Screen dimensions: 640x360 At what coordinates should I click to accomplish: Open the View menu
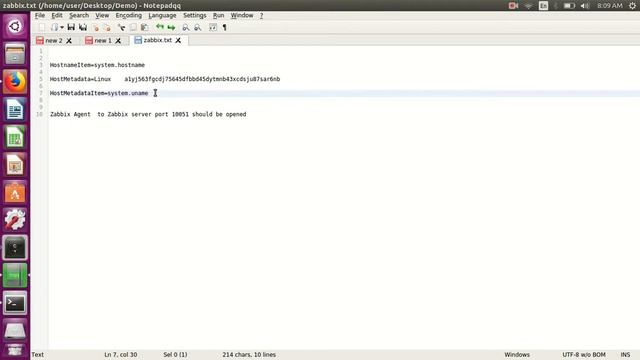102,15
